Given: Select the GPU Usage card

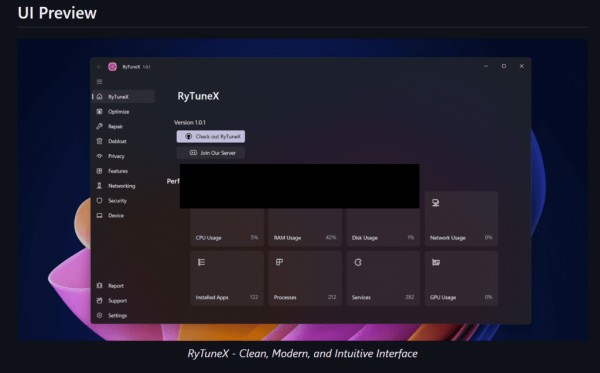Looking at the screenshot, I should pyautogui.click(x=461, y=278).
